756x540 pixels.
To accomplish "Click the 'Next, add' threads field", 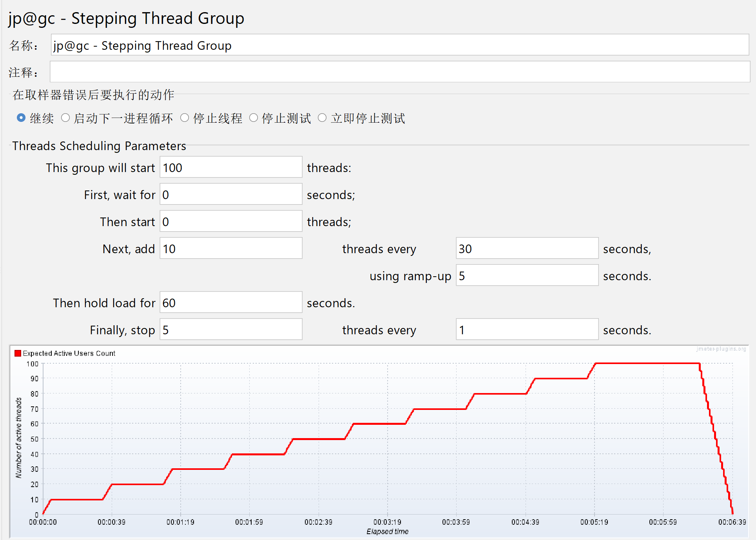I will pyautogui.click(x=230, y=249).
